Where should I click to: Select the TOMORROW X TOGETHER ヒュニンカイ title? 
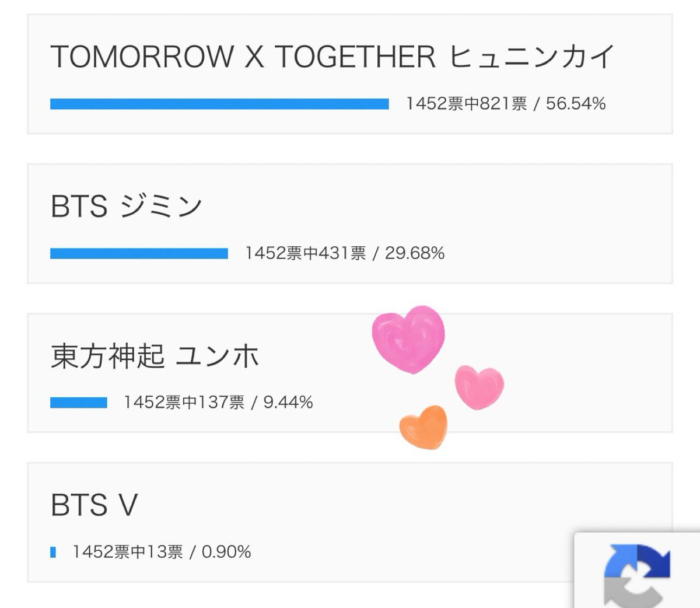(332, 57)
